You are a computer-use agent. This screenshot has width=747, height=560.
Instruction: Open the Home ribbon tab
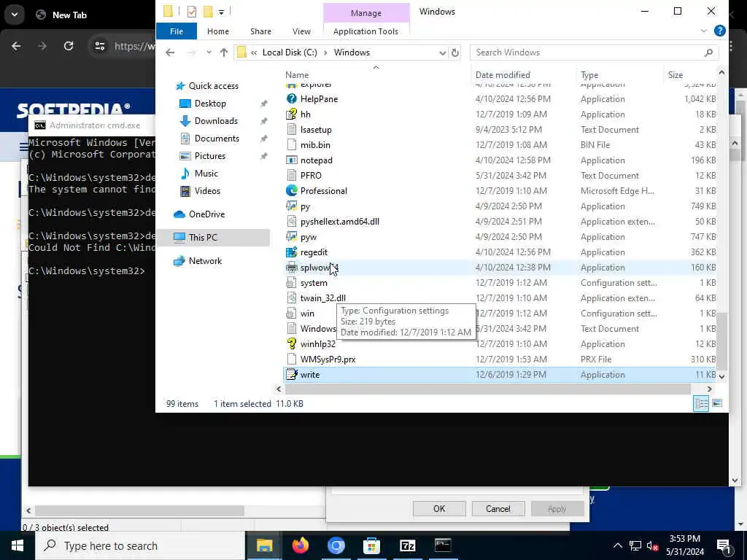(217, 31)
